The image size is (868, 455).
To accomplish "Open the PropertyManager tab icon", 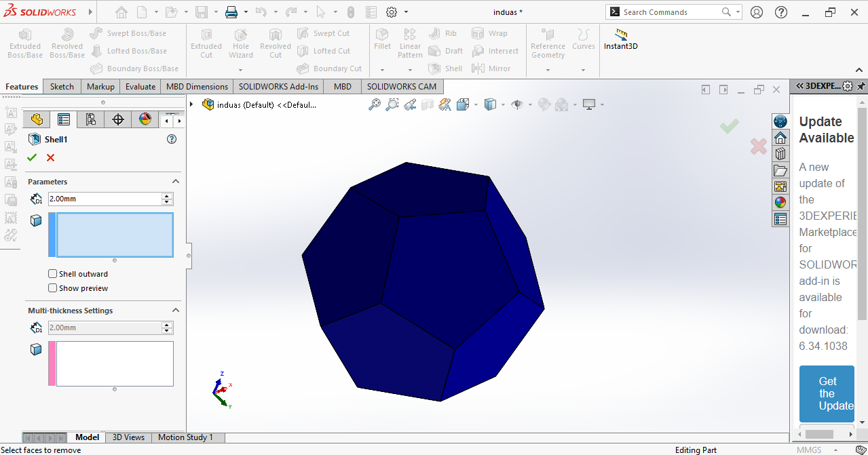I will click(64, 120).
